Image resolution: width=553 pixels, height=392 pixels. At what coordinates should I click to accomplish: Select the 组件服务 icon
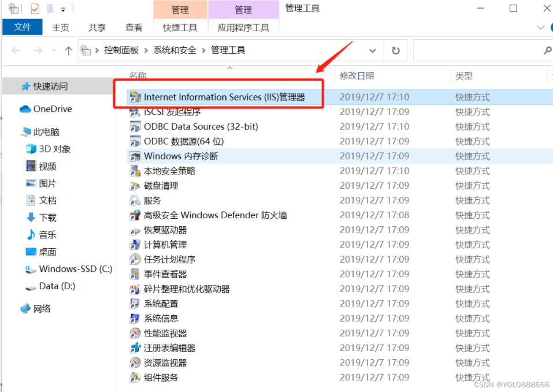135,378
